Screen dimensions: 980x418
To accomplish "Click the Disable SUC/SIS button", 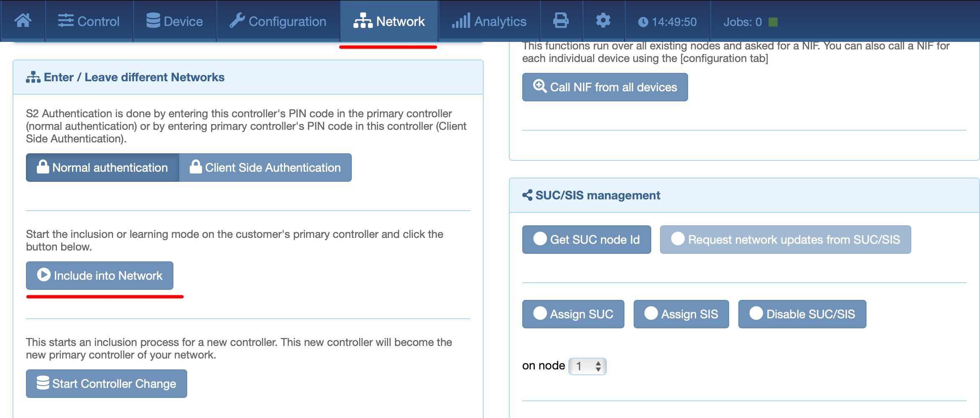I will coord(802,314).
